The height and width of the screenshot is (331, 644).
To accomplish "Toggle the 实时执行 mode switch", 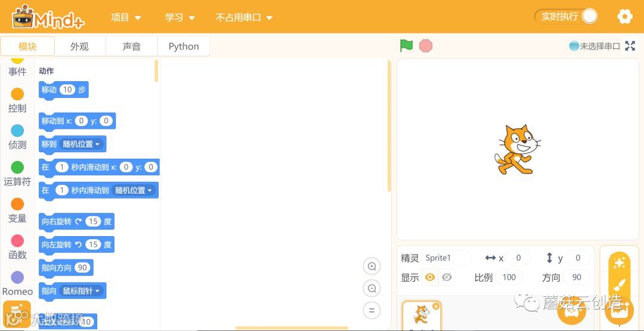I will click(x=566, y=17).
